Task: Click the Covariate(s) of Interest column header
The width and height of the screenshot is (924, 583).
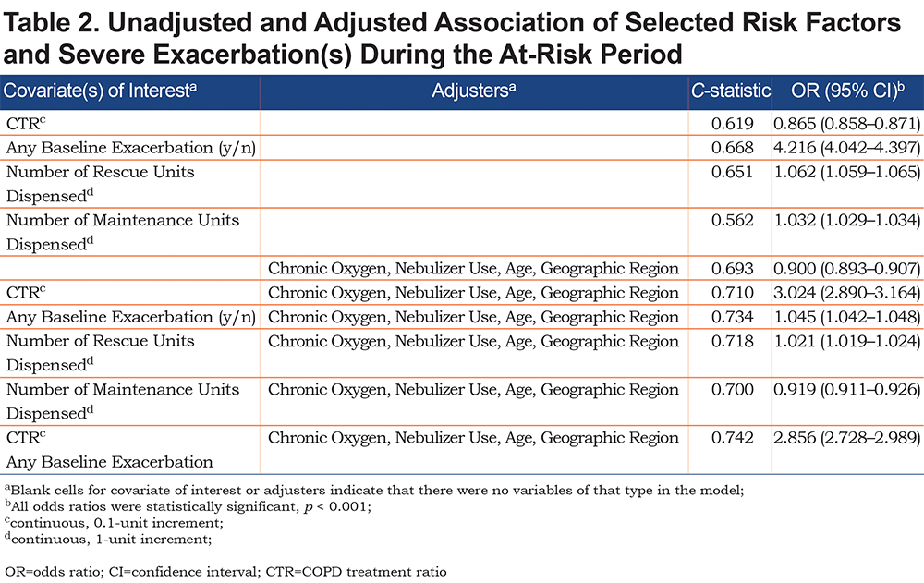Action: pos(100,91)
